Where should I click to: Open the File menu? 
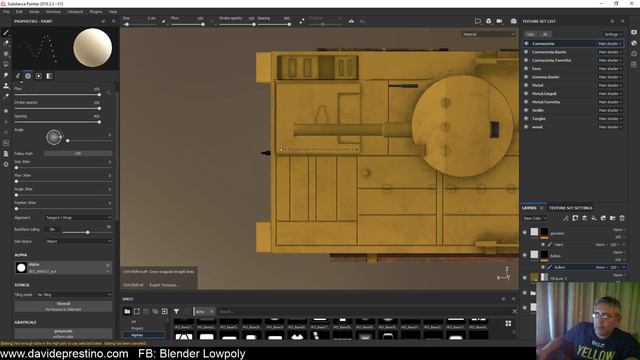tap(6, 12)
